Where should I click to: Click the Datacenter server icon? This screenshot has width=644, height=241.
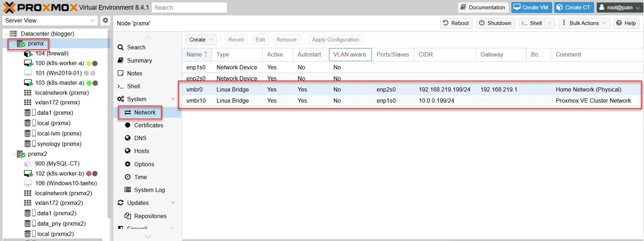click(13, 34)
